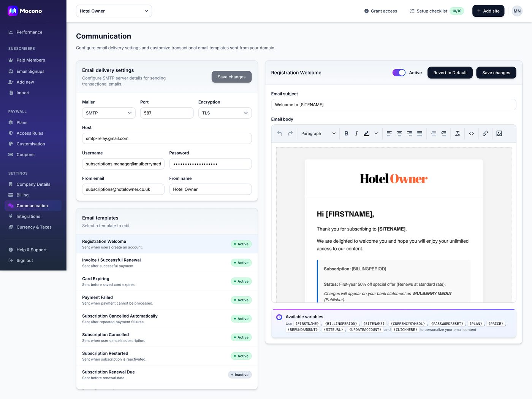Click the Email subject field

[394, 105]
